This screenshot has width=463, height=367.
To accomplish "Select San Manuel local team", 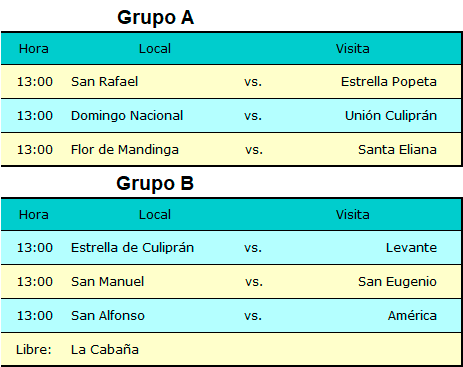I will coord(107,282).
